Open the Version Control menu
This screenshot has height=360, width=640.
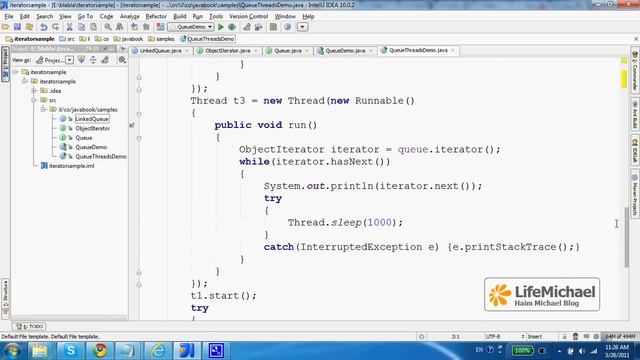[248, 16]
